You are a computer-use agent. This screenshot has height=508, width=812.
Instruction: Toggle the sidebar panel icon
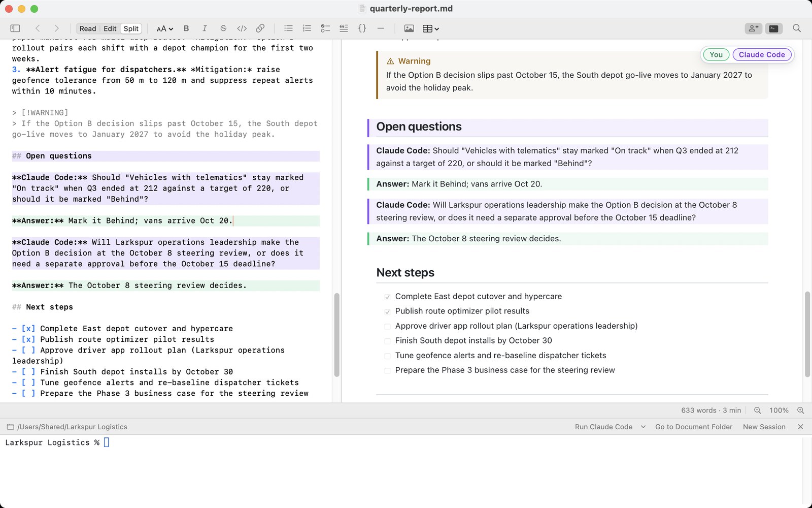click(x=15, y=28)
